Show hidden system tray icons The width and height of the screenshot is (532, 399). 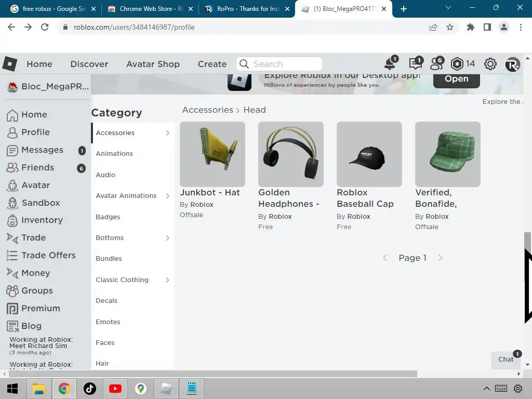486,389
